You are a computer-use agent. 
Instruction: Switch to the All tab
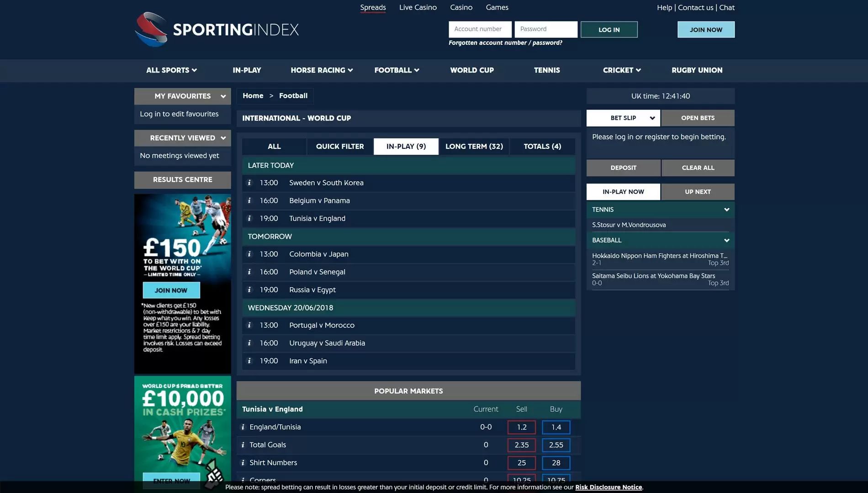[x=274, y=147]
